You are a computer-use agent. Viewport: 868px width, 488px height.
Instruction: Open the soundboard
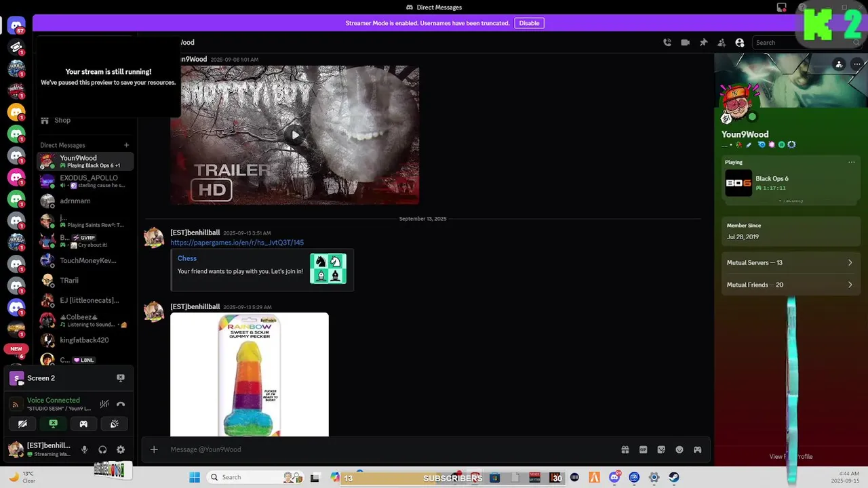click(x=114, y=424)
